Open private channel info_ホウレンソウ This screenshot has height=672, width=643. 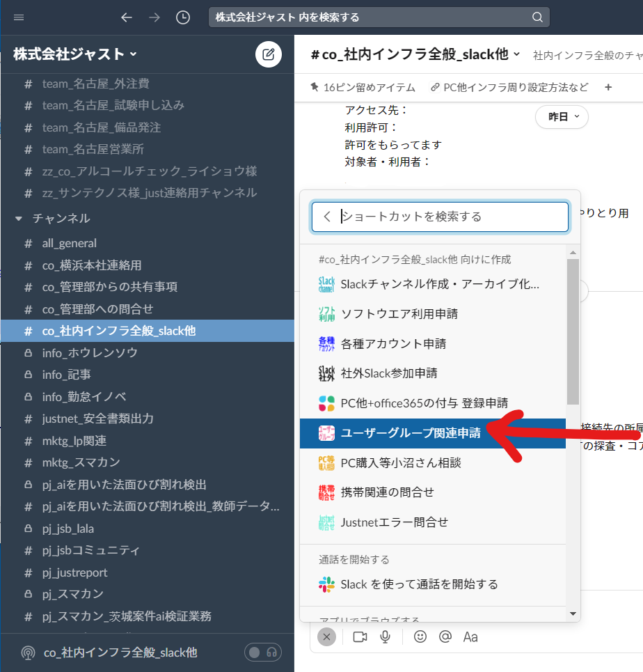(148, 353)
